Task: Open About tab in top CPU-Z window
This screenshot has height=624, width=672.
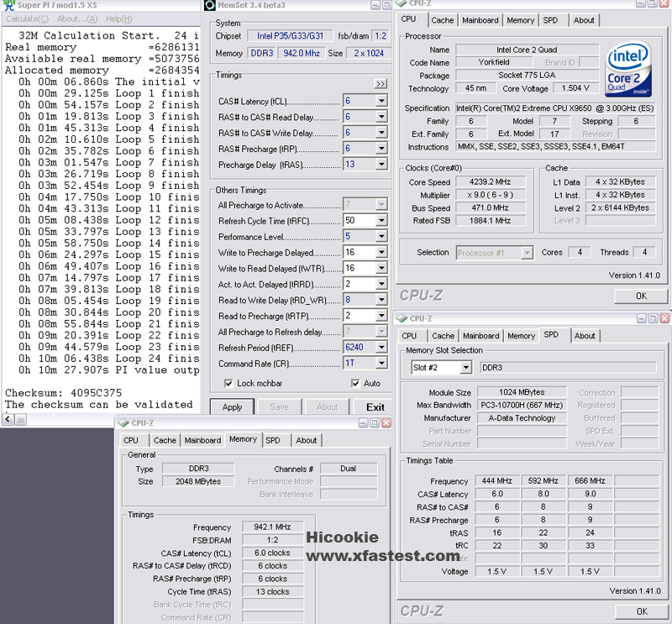Action: coord(584,20)
